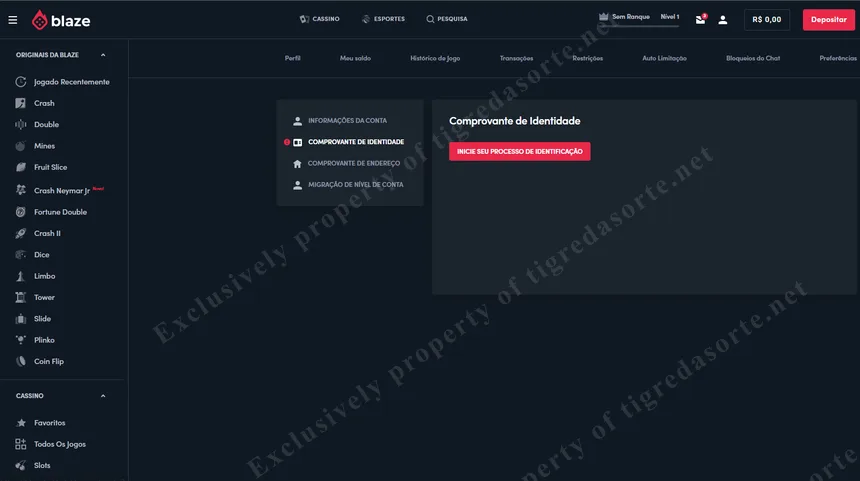Click the Crash game icon

(21, 103)
